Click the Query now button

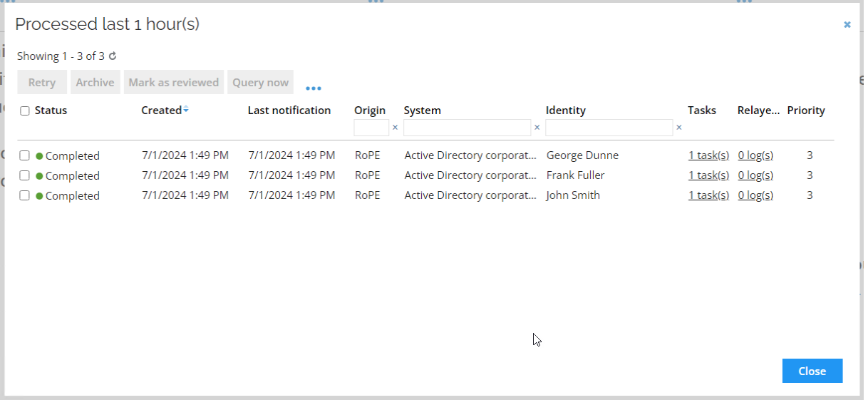(x=261, y=82)
